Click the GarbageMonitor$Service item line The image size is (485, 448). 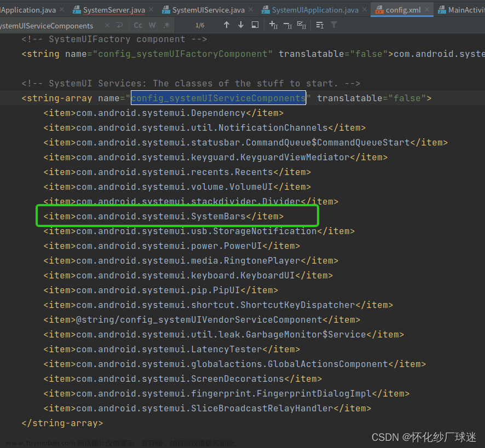click(x=224, y=335)
